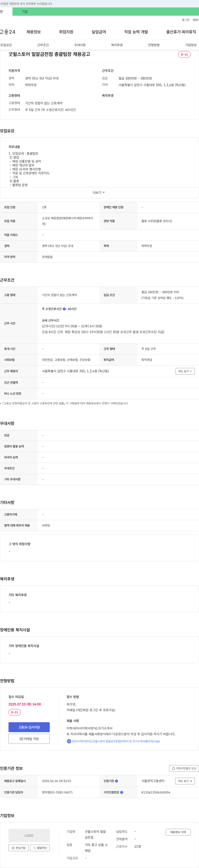
Task: Click the block icon on 열람차단
Action: 34,848
